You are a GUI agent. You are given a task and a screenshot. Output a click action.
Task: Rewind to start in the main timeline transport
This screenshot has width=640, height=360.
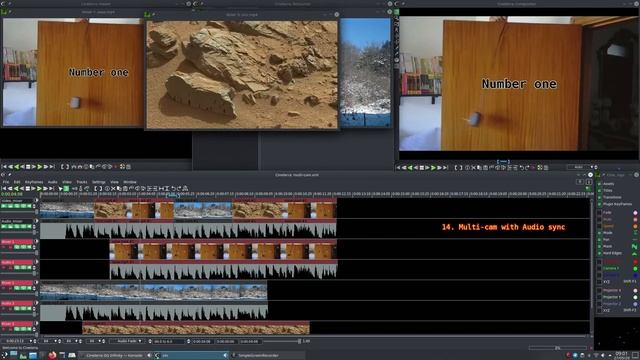click(x=4, y=188)
